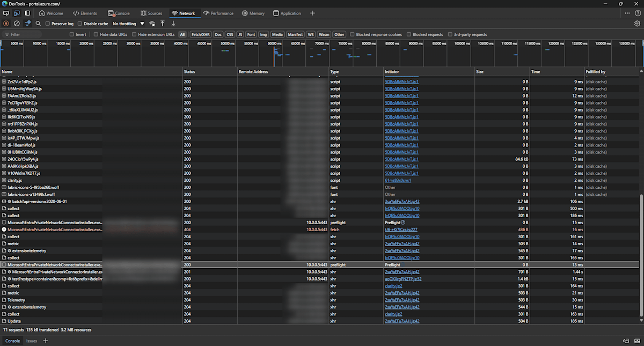Open the Memory tab

tap(253, 13)
